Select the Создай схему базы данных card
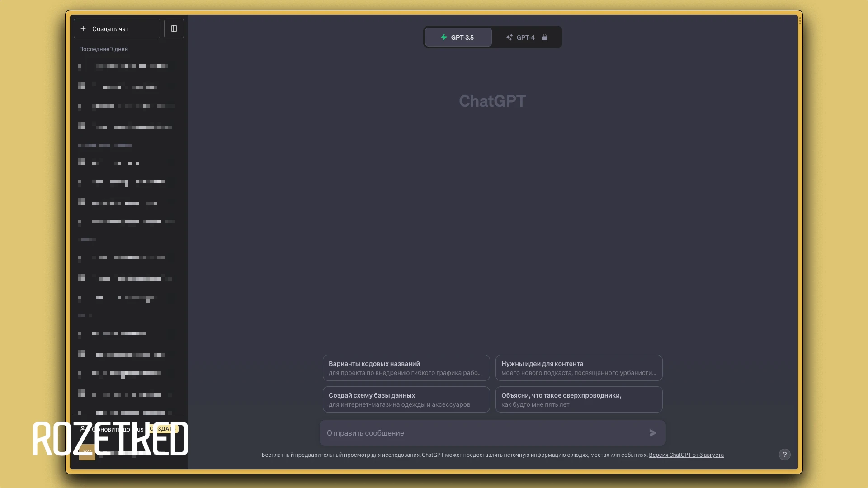The height and width of the screenshot is (488, 868). coord(406,399)
